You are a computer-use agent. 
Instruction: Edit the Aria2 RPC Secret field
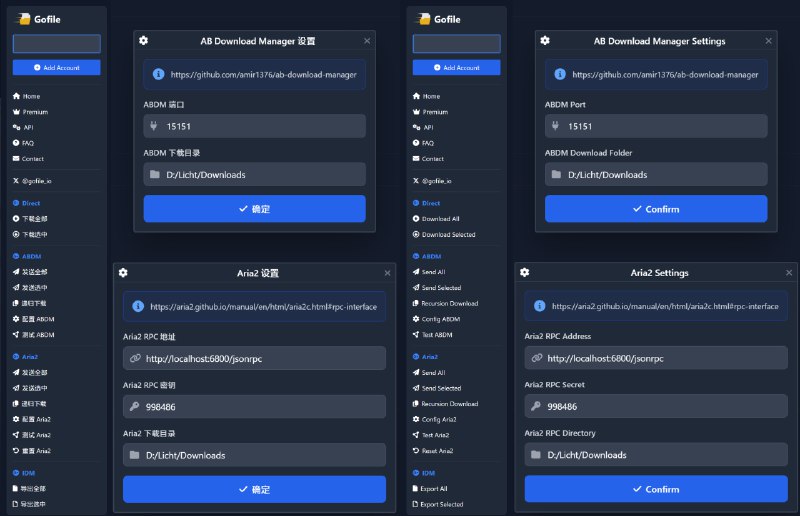[656, 406]
